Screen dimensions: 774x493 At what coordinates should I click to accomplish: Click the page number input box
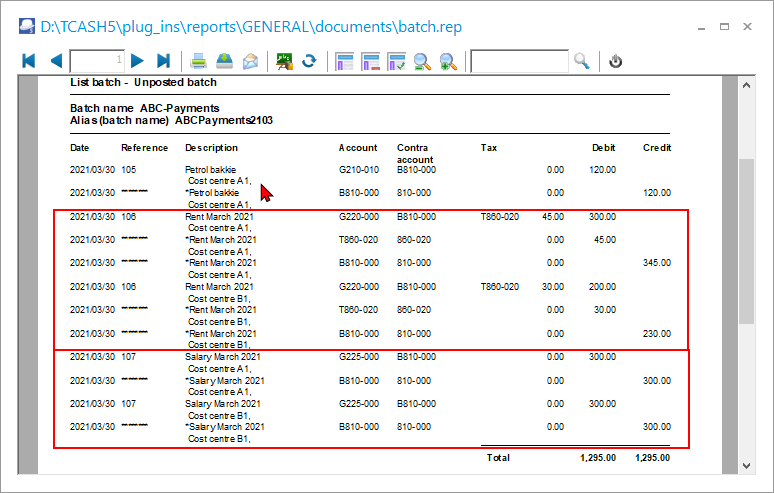98,62
